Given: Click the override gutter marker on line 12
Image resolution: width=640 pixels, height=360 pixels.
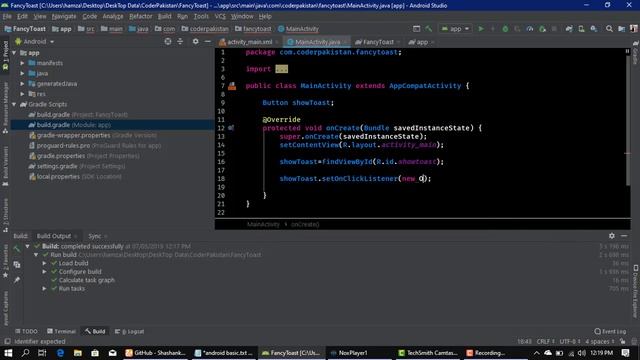Looking at the screenshot, I should click(231, 128).
